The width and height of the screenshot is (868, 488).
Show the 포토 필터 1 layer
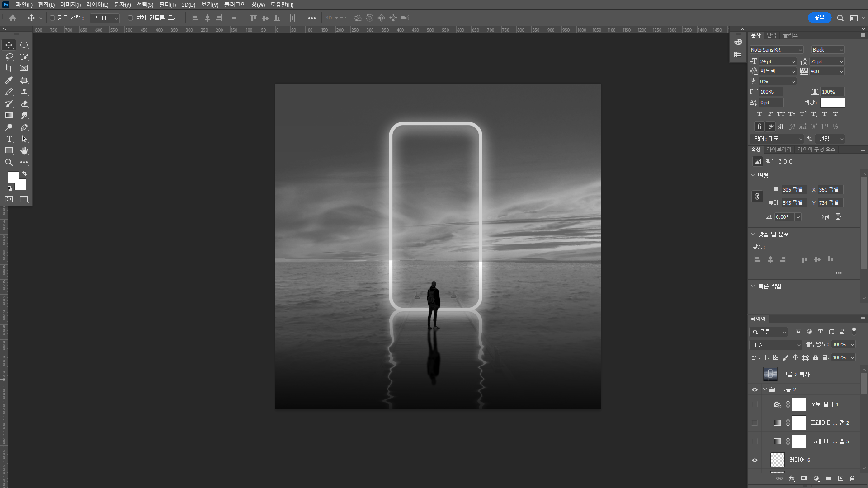[x=755, y=404]
